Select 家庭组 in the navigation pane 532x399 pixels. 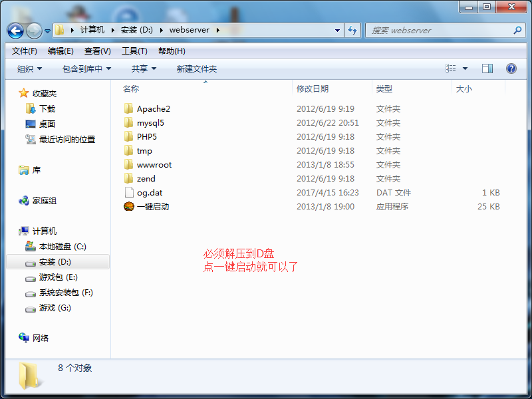point(44,201)
